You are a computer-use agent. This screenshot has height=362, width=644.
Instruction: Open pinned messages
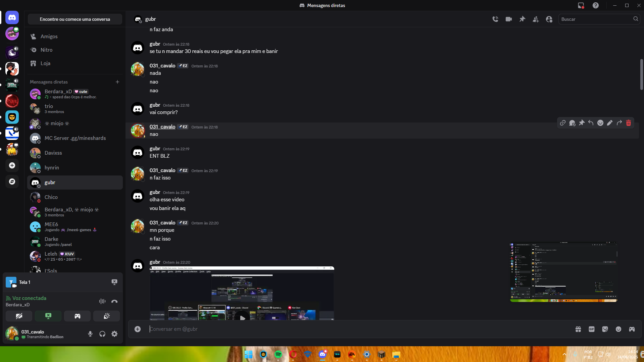522,19
